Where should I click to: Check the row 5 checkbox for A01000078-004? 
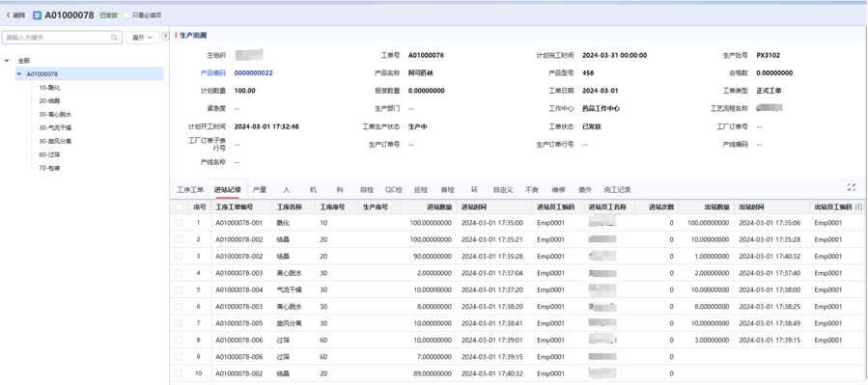[x=179, y=289]
